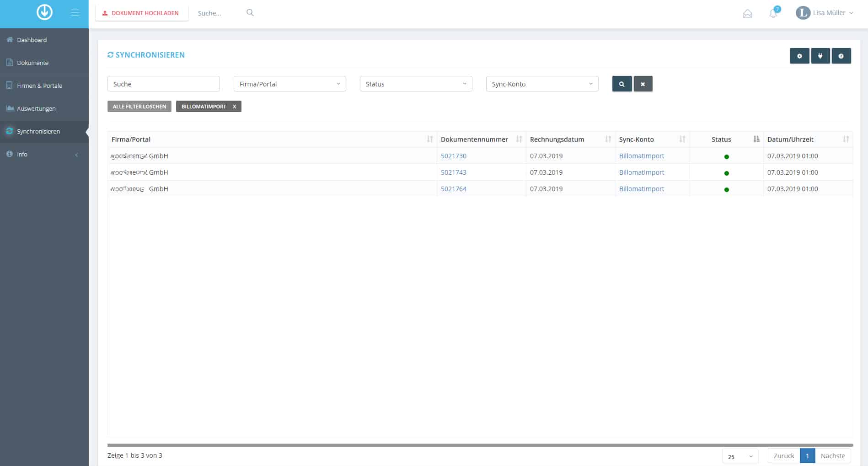Select Synchronisieren in sidebar
This screenshot has height=466, width=868.
click(44, 131)
